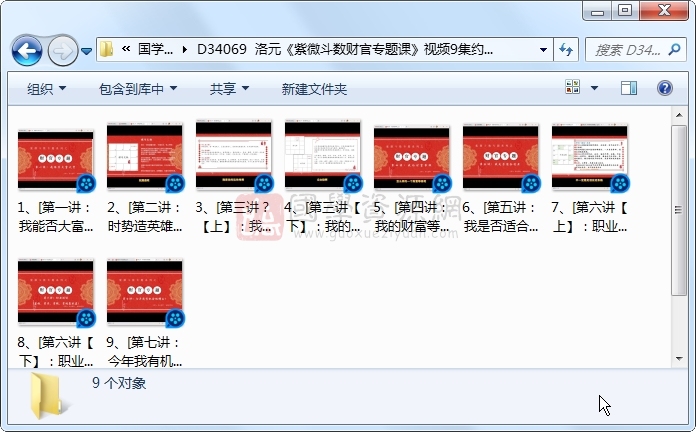Select video thumbnail 4、[第三讲【下】

point(323,154)
